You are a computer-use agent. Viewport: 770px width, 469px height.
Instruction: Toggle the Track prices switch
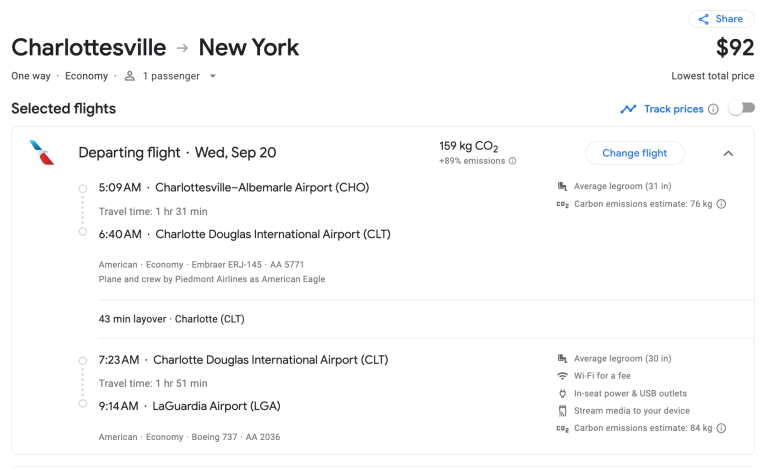click(x=741, y=108)
